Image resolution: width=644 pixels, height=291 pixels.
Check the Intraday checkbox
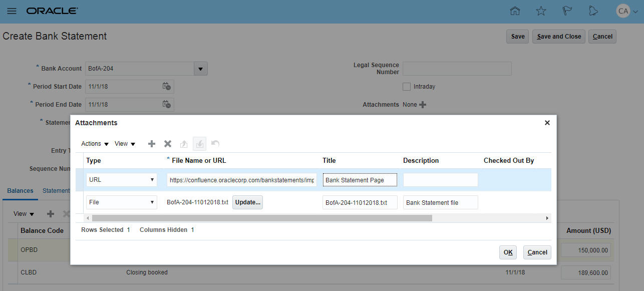[x=407, y=87]
